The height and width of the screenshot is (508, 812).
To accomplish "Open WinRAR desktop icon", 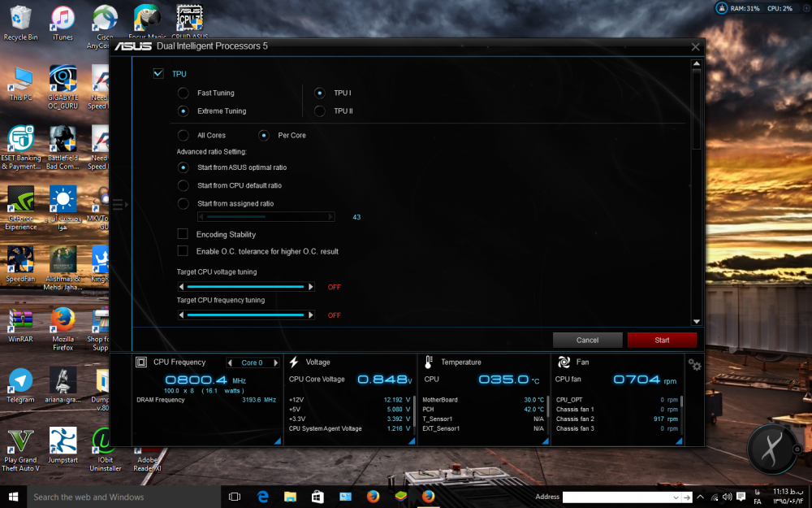I will pos(21,324).
